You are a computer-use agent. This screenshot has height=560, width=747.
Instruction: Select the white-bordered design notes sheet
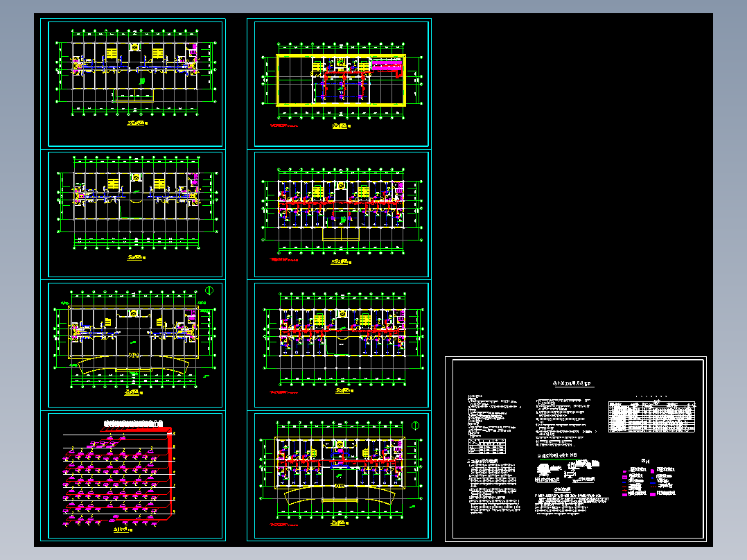pos(575,449)
